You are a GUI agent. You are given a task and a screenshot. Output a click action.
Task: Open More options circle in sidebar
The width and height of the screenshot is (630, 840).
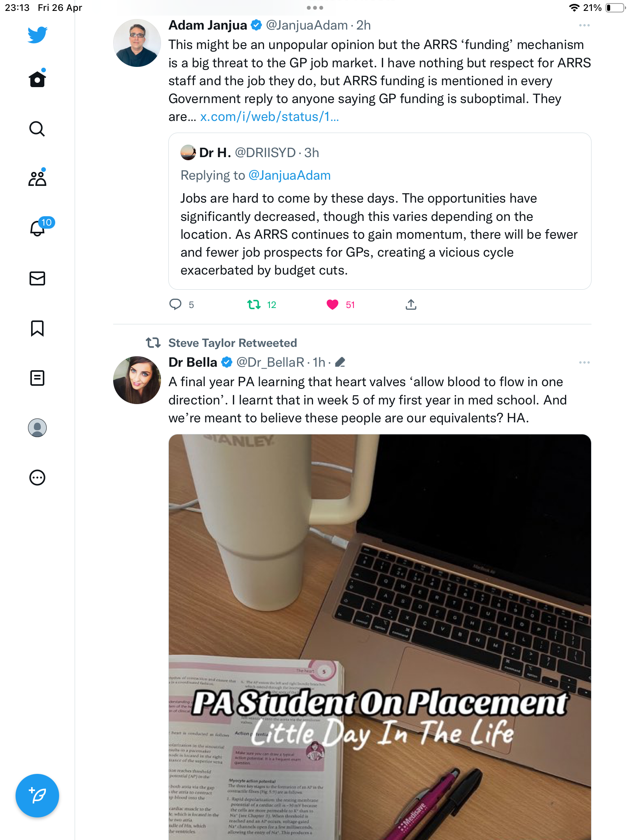[37, 478]
